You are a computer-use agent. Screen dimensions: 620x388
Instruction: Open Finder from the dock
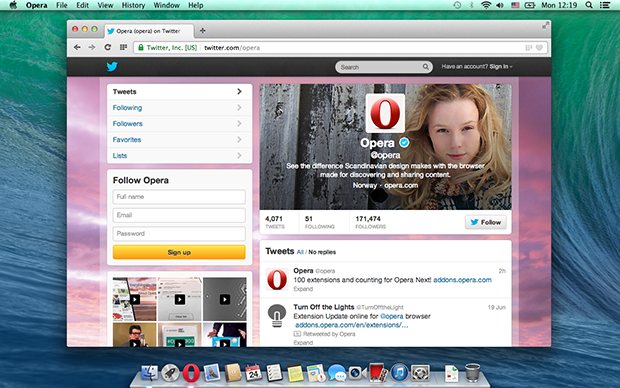coord(149,373)
